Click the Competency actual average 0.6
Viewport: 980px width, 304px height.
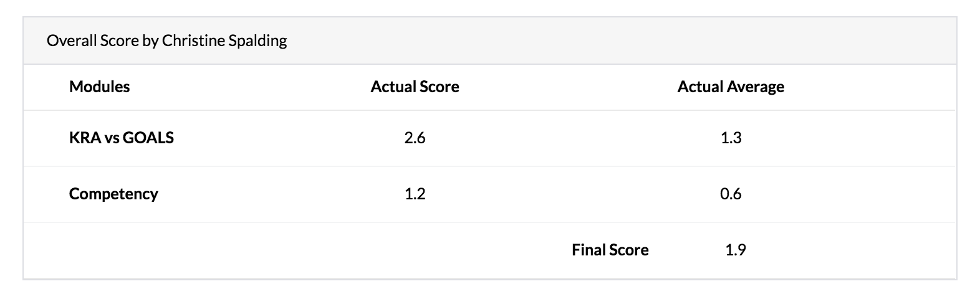click(731, 194)
